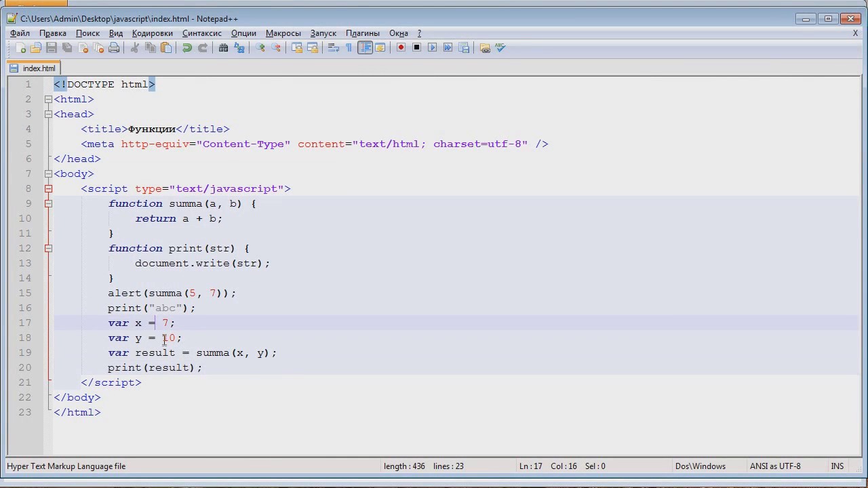Open the Файл menu
The width and height of the screenshot is (868, 488).
pyautogui.click(x=20, y=33)
